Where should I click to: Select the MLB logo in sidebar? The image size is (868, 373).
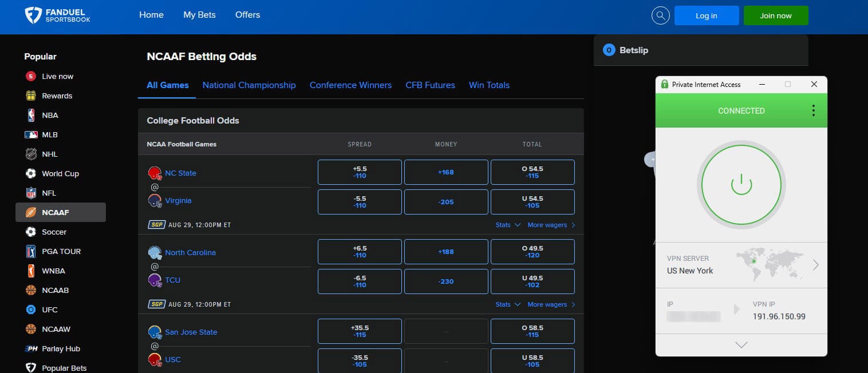pyautogui.click(x=31, y=134)
